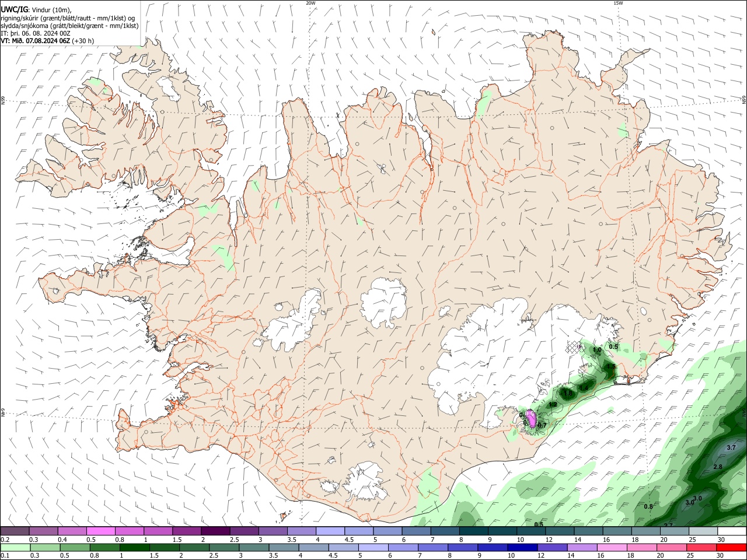The image size is (747, 560).
Task: Click the darkest green 1 mm rain legend swatch
Action: tap(134, 547)
